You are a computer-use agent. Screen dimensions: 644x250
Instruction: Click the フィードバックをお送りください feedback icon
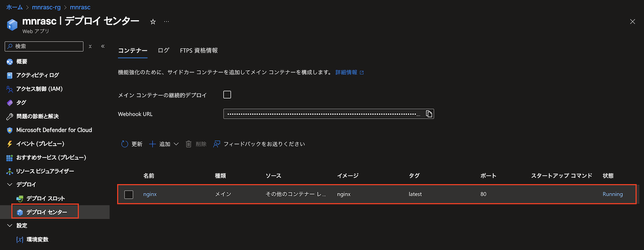tap(217, 144)
